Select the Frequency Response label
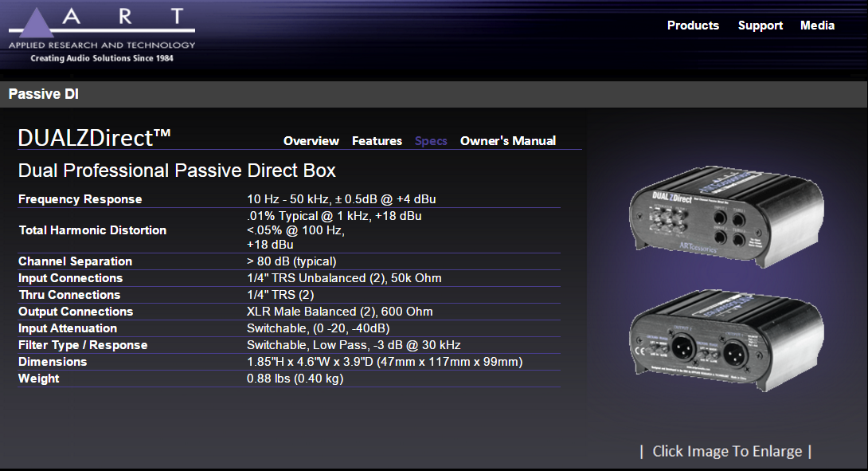Viewport: 868px width, 471px height. click(80, 199)
